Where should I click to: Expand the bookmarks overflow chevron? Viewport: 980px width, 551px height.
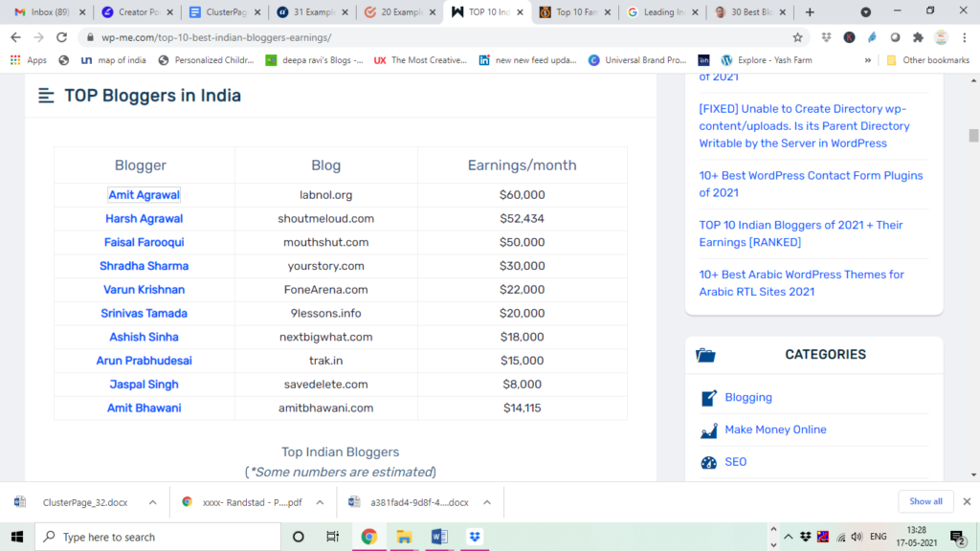point(867,59)
